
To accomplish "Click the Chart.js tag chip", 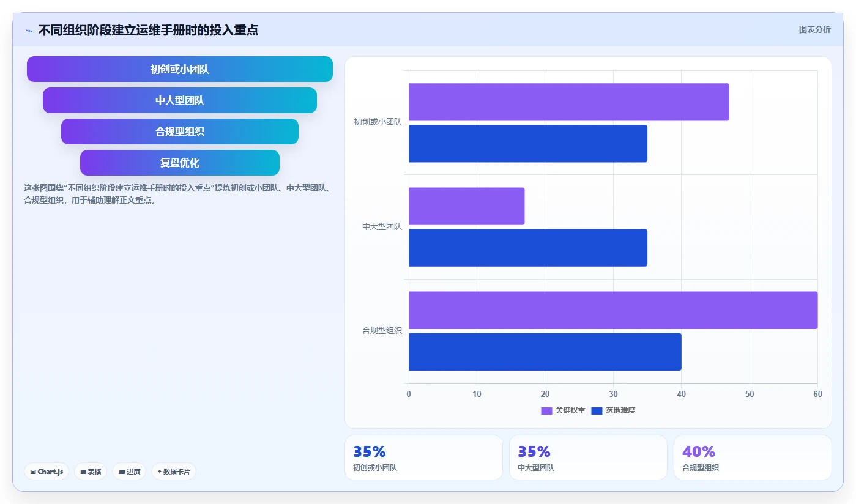I will (x=47, y=472).
